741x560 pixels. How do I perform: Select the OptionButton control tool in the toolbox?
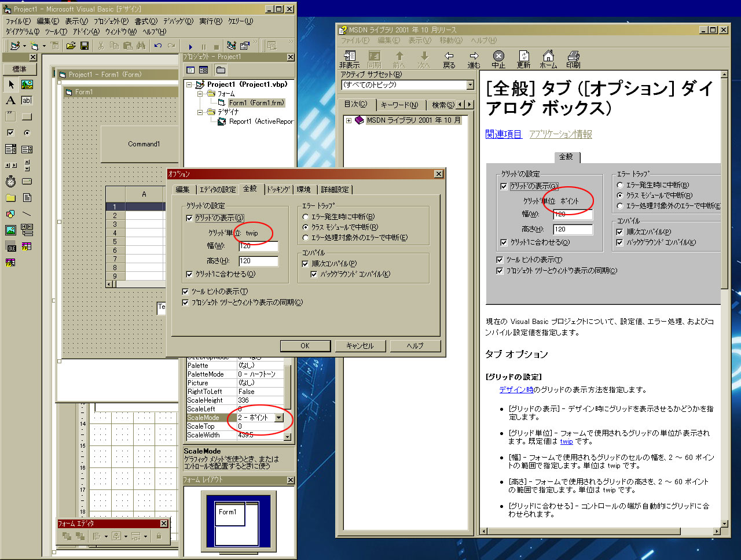tap(27, 133)
